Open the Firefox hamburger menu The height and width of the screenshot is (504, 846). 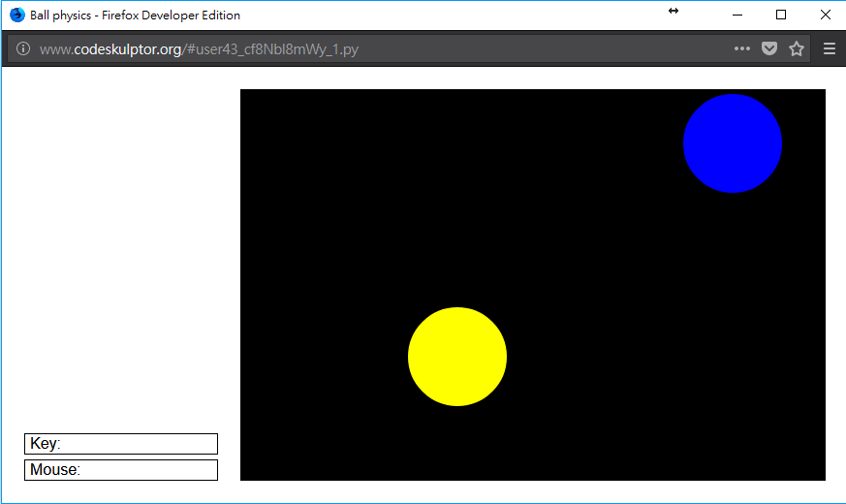pos(830,49)
